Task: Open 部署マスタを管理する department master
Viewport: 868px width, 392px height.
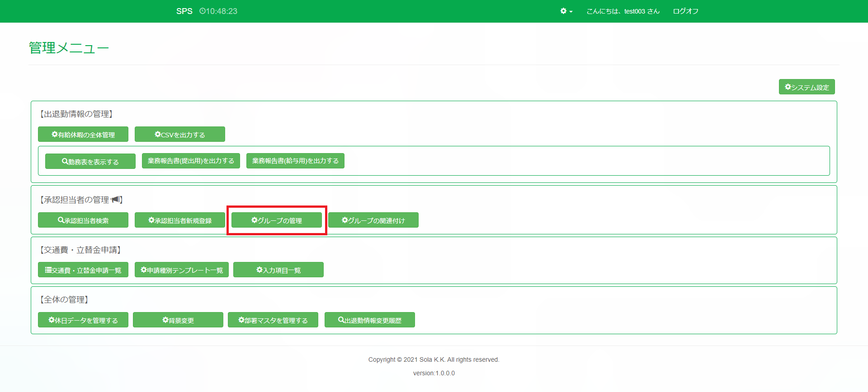Action: click(x=273, y=320)
